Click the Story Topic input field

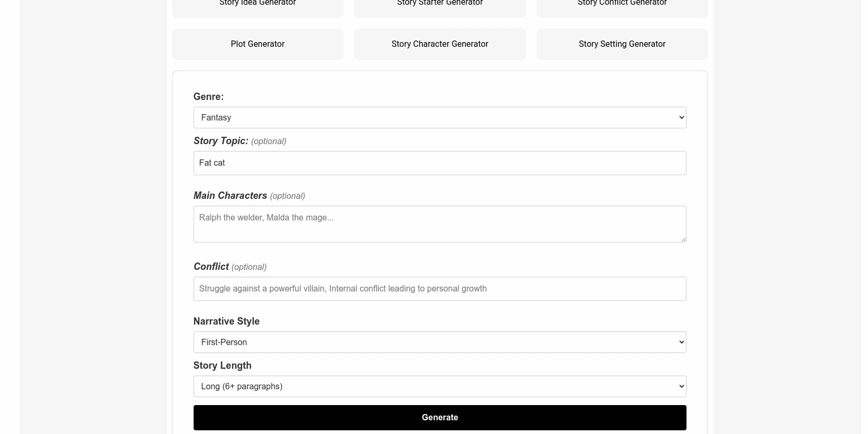440,163
